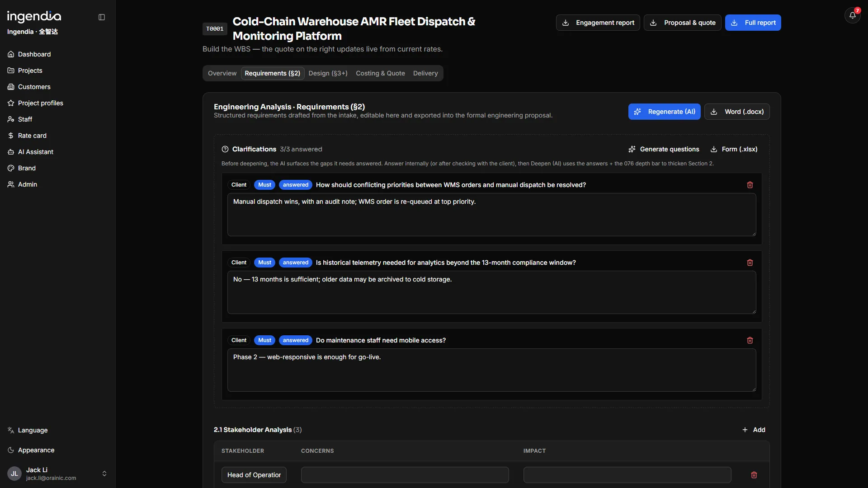Click the STAKEHOLDER column header
This screenshot has height=488, width=868.
(243, 451)
